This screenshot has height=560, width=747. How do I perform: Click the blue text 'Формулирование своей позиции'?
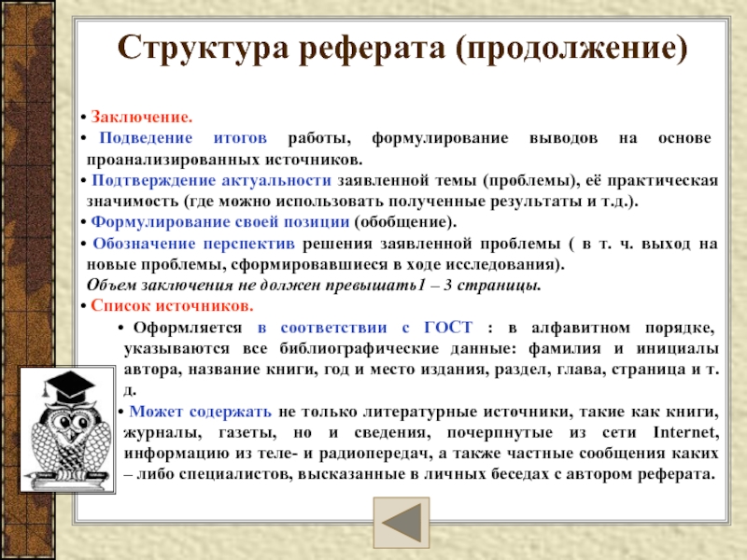tap(220, 222)
